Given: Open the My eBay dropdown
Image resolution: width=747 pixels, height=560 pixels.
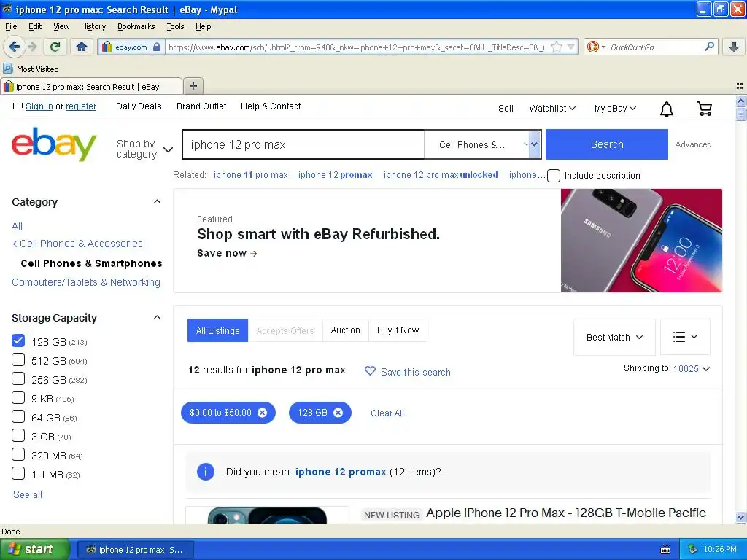Looking at the screenshot, I should (x=615, y=109).
